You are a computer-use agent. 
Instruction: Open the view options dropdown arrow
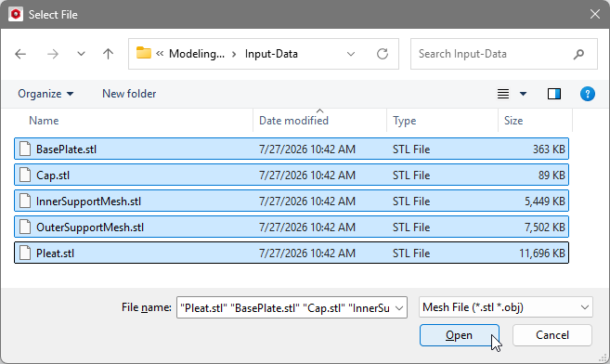tap(524, 94)
